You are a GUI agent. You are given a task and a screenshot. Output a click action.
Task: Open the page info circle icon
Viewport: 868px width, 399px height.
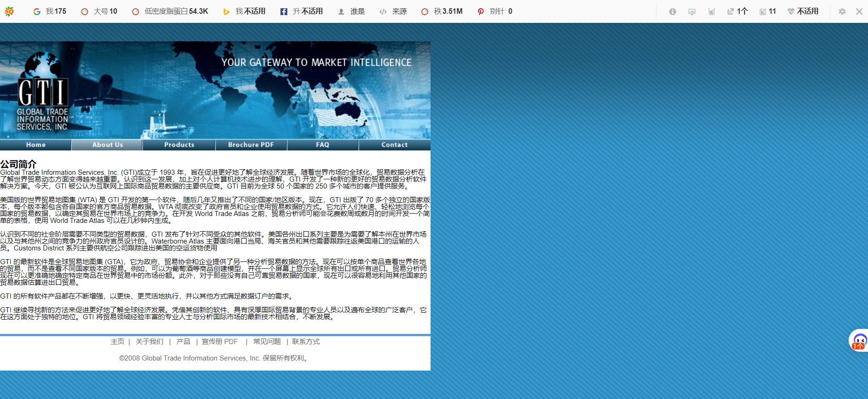(x=672, y=11)
